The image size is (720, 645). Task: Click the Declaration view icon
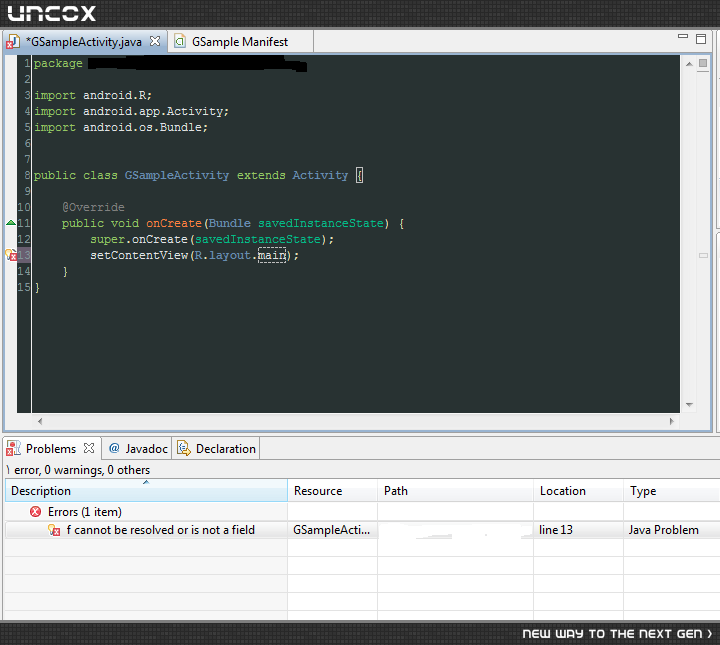184,448
